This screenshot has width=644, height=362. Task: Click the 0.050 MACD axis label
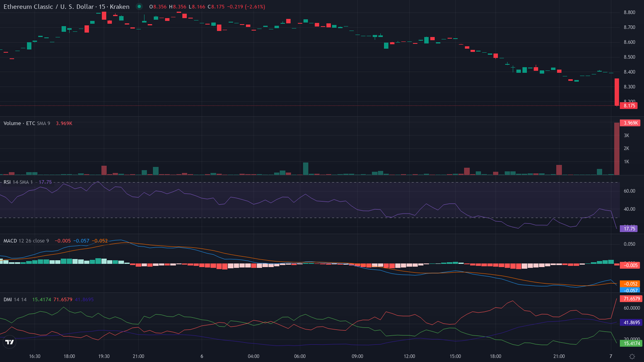point(630,244)
